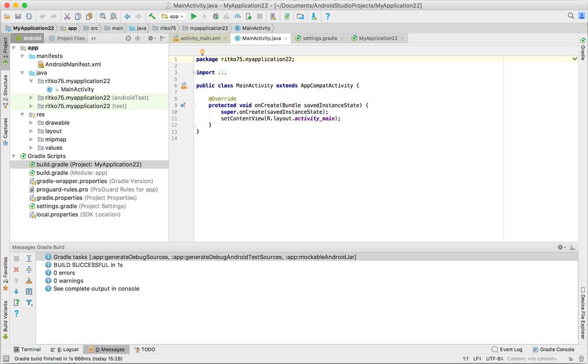Image resolution: width=588 pixels, height=364 pixels.
Task: Click the Search Everywhere magnifier
Action: coord(571,16)
